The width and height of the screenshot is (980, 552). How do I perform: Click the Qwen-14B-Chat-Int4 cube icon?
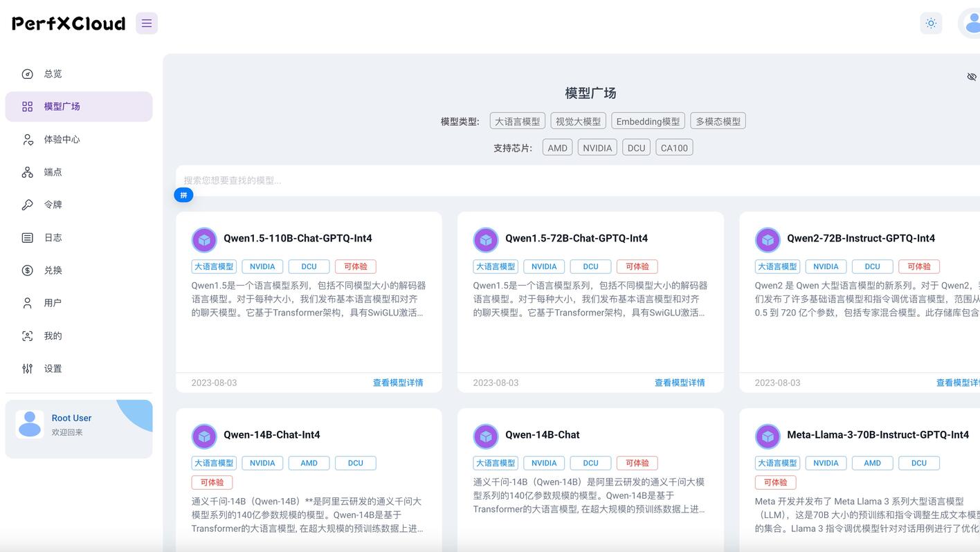204,436
